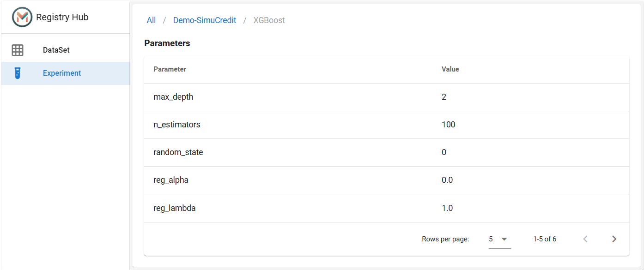Open the DataSet section in sidebar

(x=65, y=50)
